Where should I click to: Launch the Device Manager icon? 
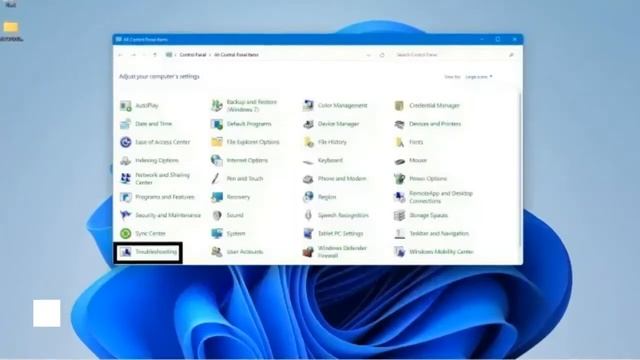308,124
